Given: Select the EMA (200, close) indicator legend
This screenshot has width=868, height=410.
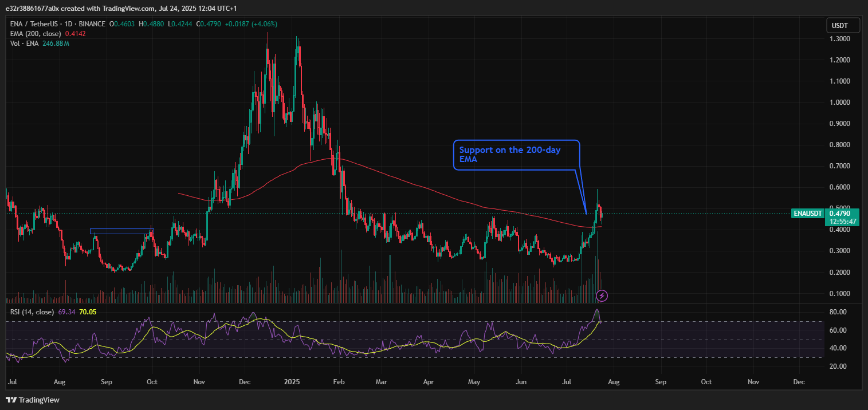Looking at the screenshot, I should (x=36, y=34).
